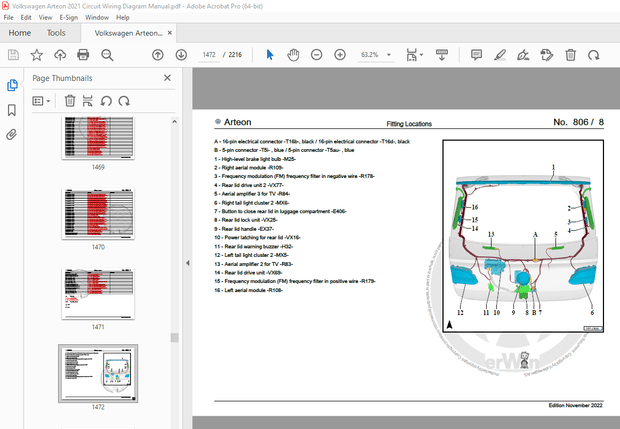Close the Volkswagen Arteon document tab
Screen dimensions: 620x429
click(170, 33)
